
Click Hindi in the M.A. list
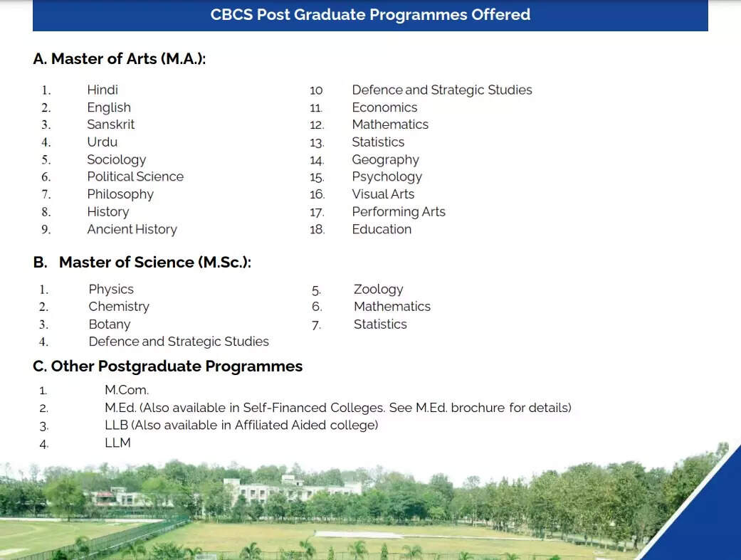coord(103,90)
